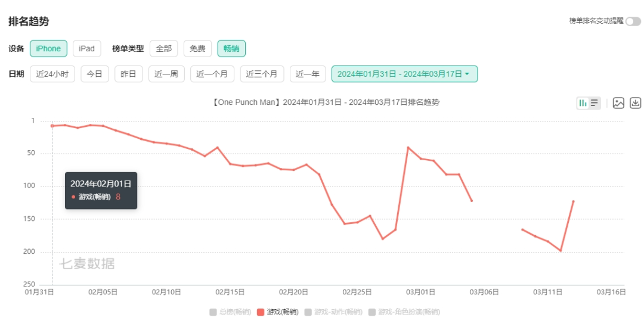Choose the 畅销 chart type

232,49
